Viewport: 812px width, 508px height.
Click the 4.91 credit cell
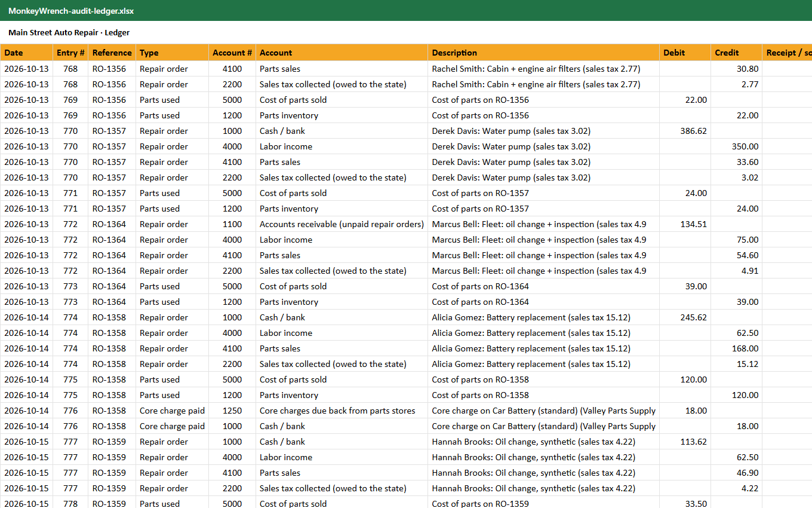click(x=736, y=271)
